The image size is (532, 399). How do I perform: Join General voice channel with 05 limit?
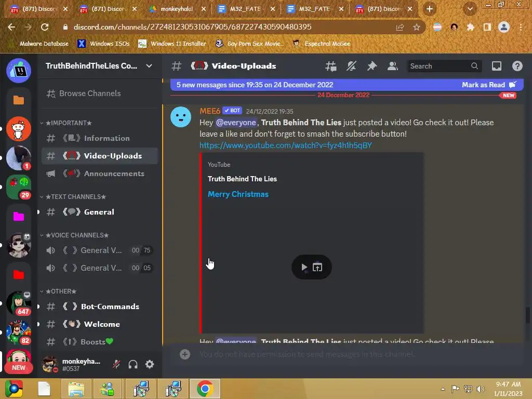tap(99, 268)
